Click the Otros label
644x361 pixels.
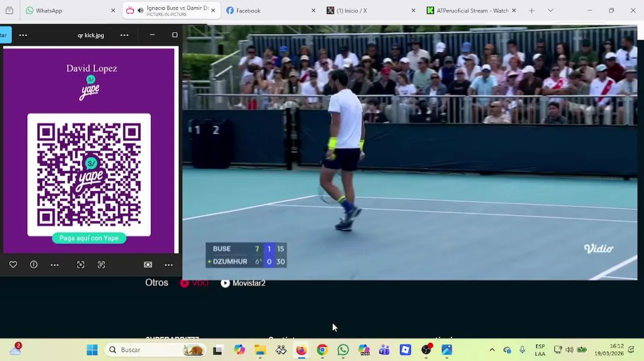coord(156,283)
